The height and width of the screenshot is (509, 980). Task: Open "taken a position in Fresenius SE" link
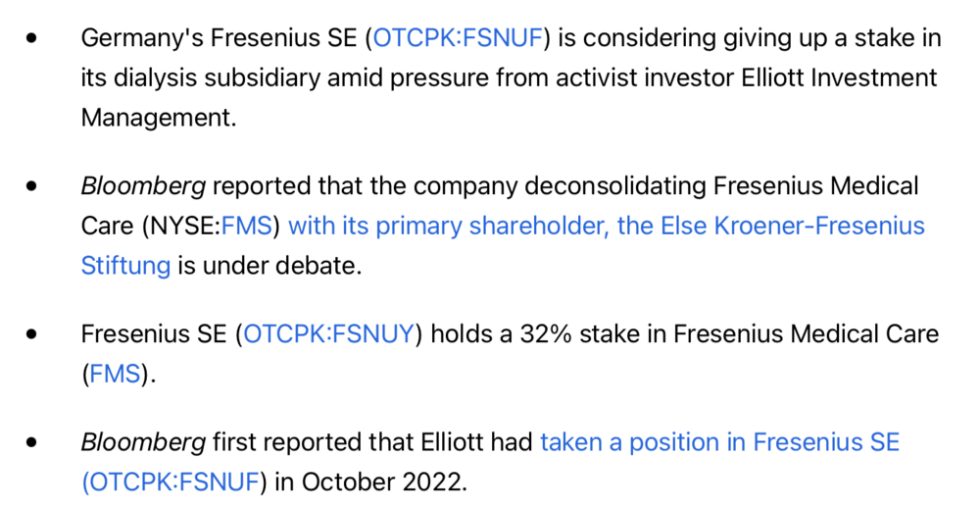[x=719, y=442]
